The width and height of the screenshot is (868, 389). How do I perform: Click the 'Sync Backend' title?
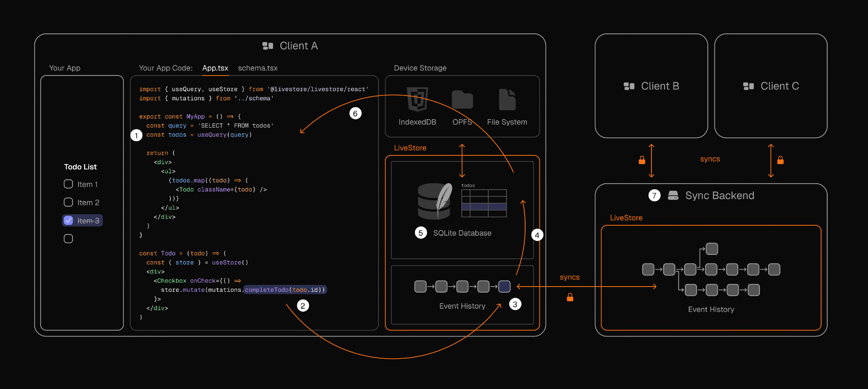pos(720,195)
